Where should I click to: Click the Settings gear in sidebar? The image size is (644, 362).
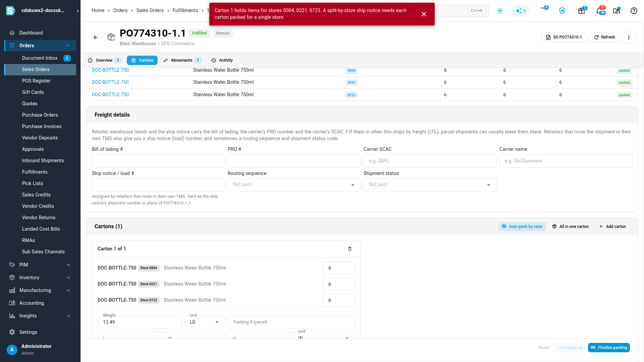(x=12, y=332)
